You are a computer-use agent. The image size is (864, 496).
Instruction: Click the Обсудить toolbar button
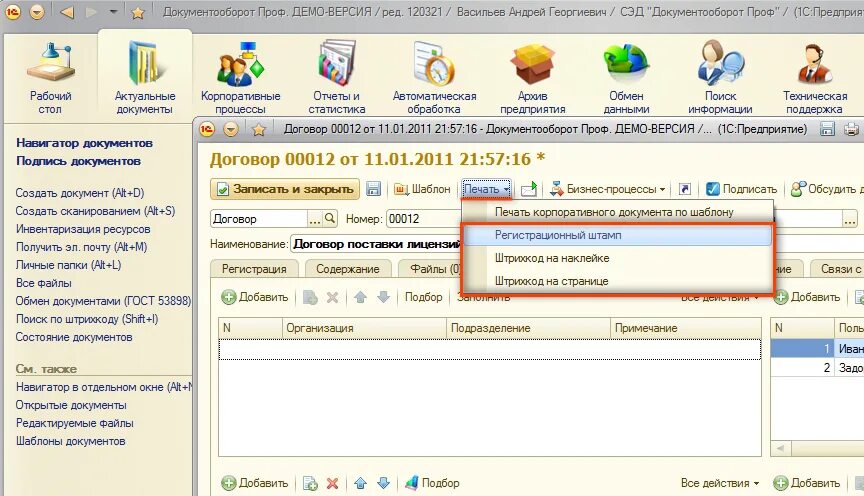point(826,189)
